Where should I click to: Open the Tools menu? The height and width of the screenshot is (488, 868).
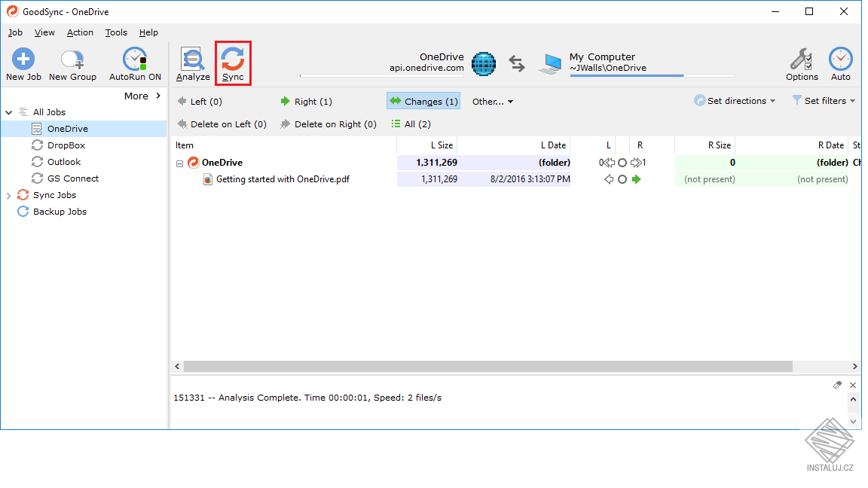[x=116, y=32]
